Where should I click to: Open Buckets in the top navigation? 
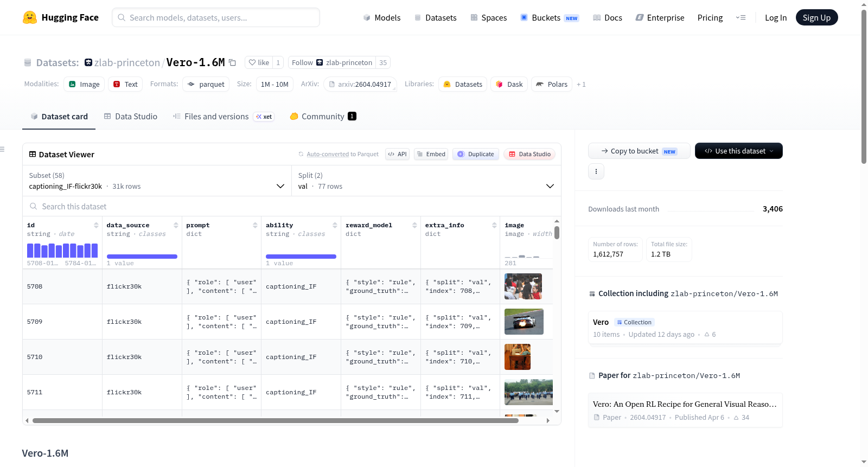click(550, 17)
